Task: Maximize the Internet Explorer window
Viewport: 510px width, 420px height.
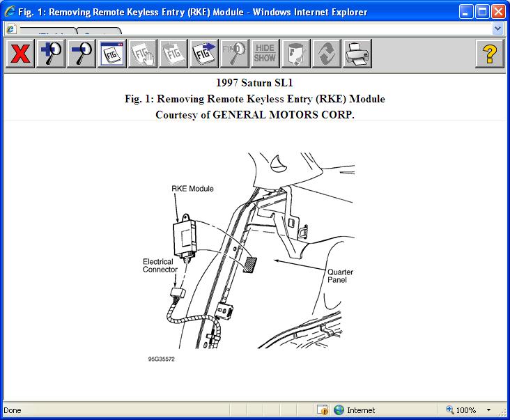Action: click(x=482, y=12)
